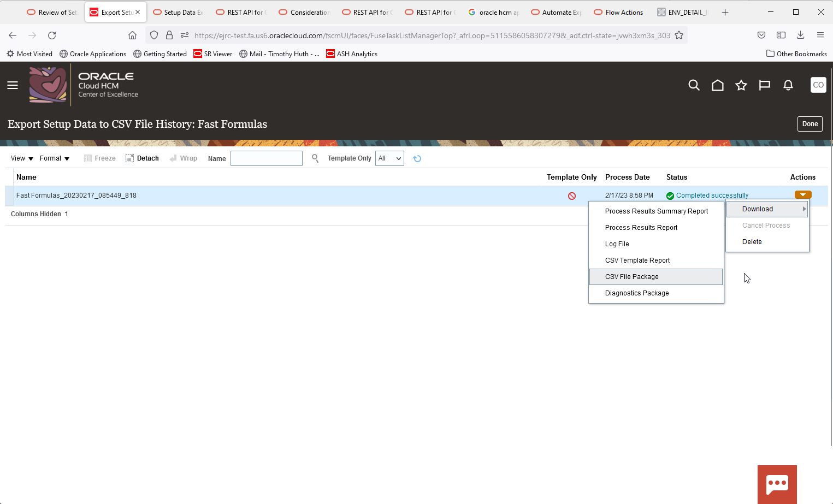Switch to the oracle hcm Google tab
This screenshot has width=833, height=504.
pyautogui.click(x=493, y=12)
